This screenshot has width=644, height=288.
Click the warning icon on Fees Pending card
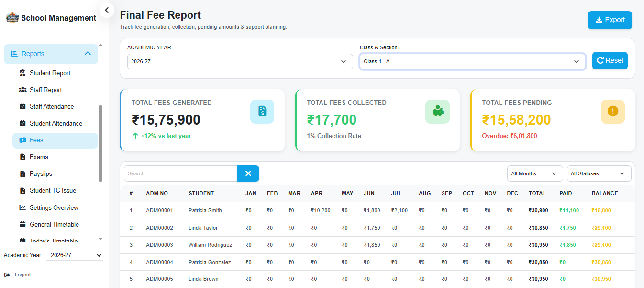(x=613, y=112)
